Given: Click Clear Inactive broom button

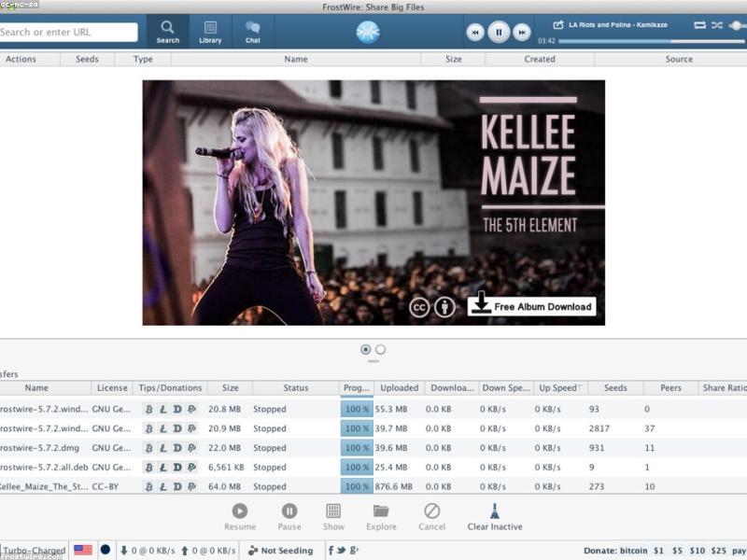Looking at the screenshot, I should click(x=495, y=517).
